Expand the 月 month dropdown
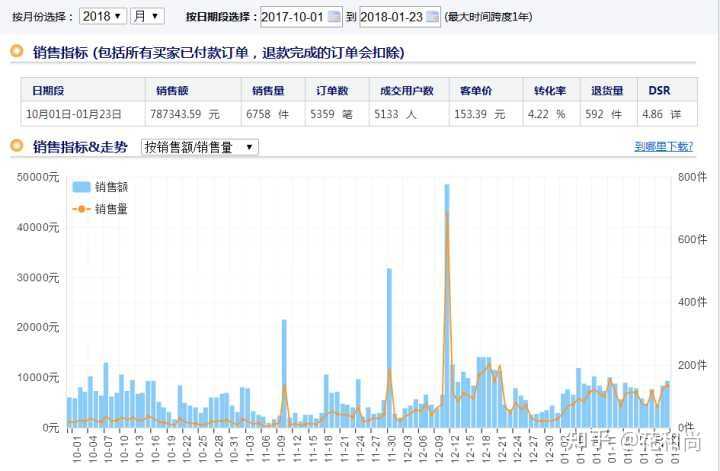The image size is (720, 471). [146, 16]
